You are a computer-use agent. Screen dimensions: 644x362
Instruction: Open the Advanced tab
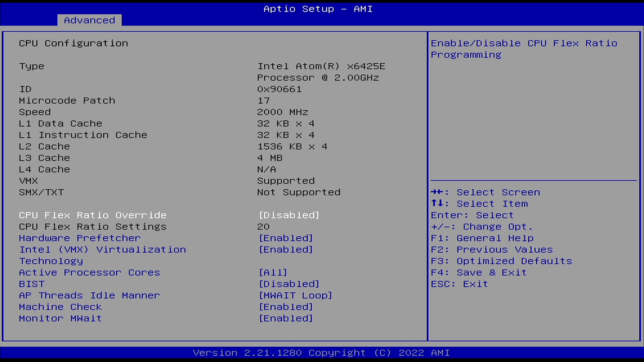tap(89, 20)
